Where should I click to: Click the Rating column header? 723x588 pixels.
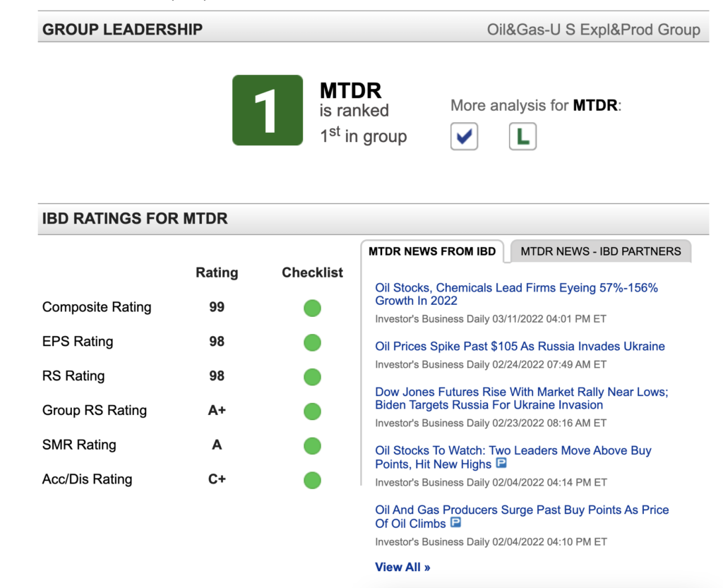pos(217,272)
